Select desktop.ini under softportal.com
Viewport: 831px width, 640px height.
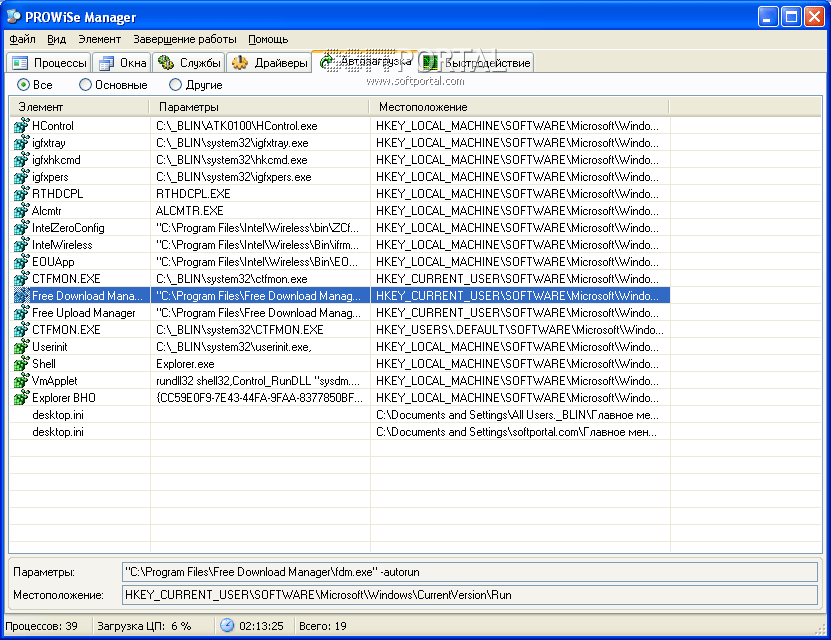pyautogui.click(x=58, y=432)
